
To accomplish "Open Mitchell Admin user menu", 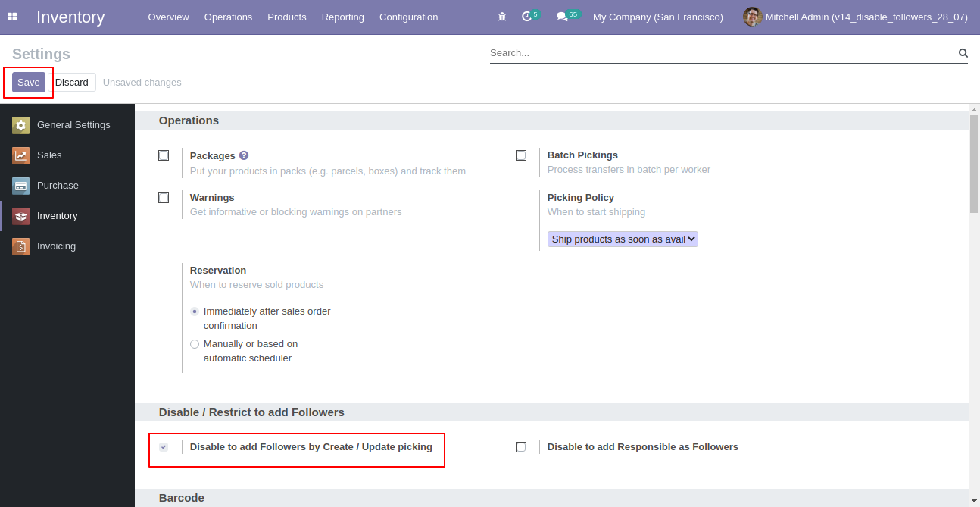I will pos(855,17).
